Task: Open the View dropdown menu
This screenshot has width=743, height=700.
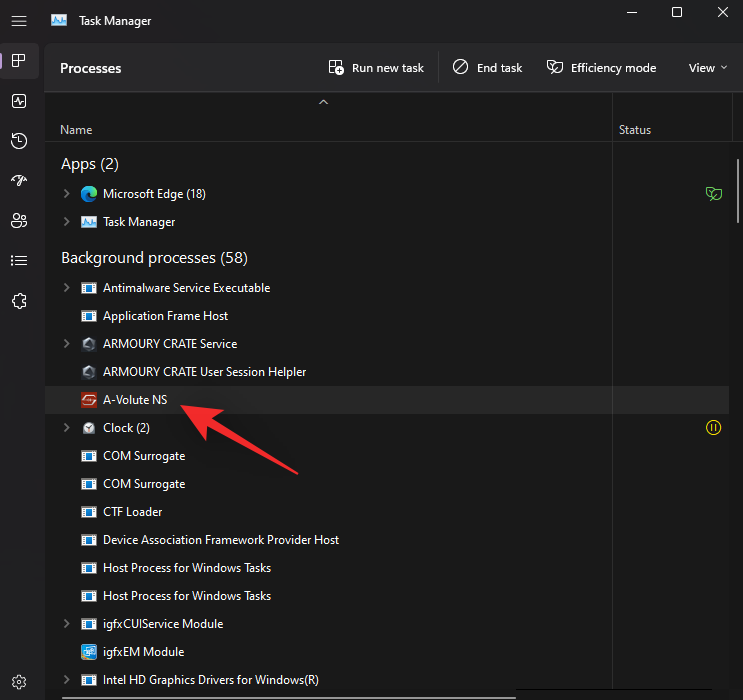Action: 708,68
